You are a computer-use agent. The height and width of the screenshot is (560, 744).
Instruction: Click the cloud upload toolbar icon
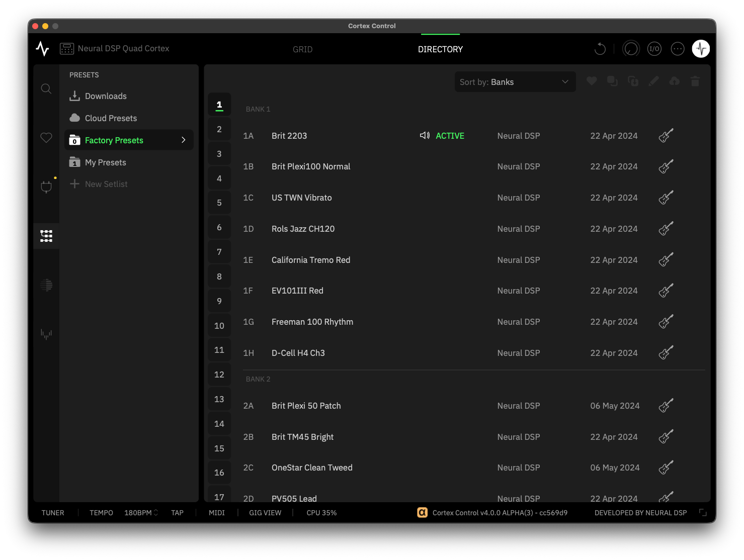click(x=674, y=81)
